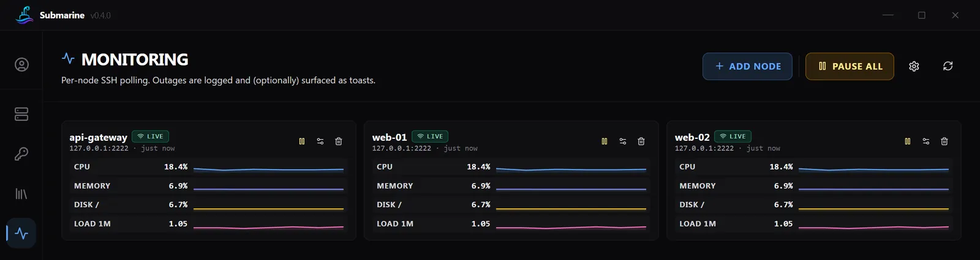Minimize the Submarine window

tap(888, 15)
